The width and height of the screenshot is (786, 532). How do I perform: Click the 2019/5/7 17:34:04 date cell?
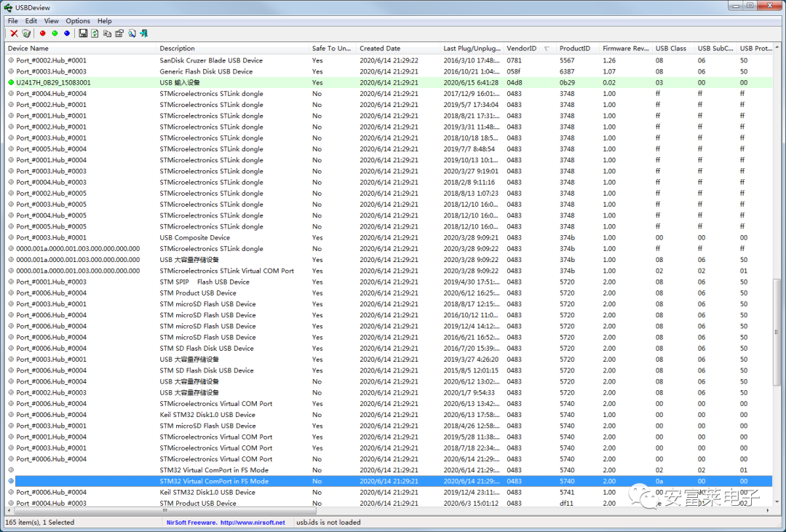(x=471, y=105)
